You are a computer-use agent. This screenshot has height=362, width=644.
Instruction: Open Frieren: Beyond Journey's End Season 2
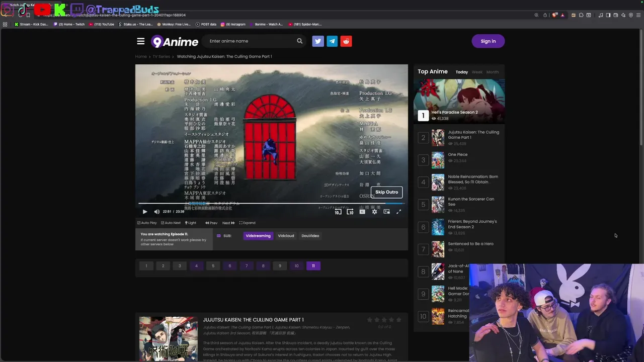[472, 224]
